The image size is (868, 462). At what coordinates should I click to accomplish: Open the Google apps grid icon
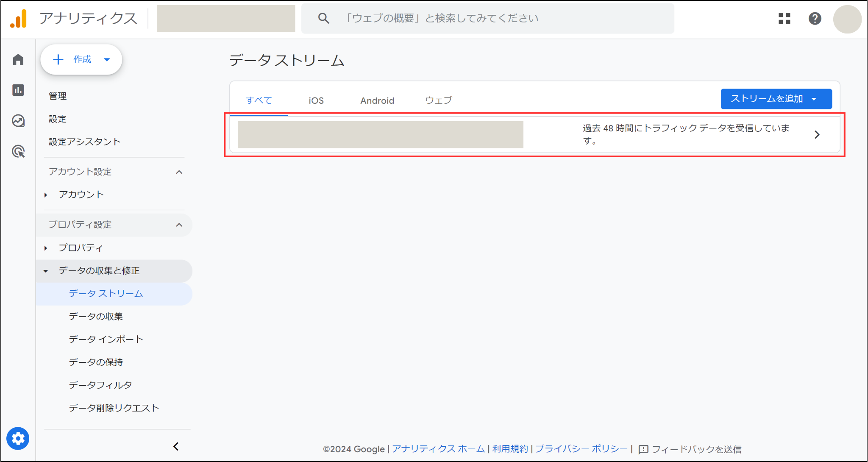click(x=784, y=18)
